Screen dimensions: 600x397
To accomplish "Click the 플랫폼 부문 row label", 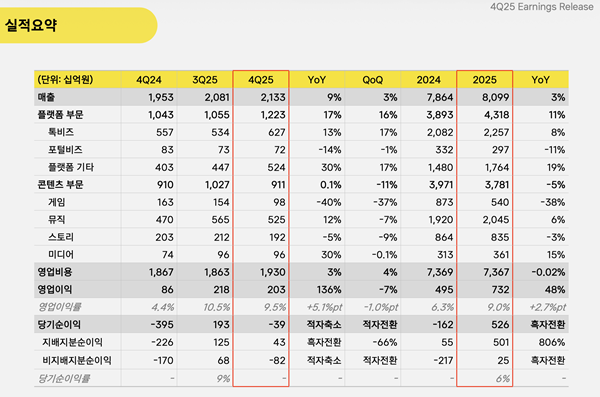I will click(60, 114).
